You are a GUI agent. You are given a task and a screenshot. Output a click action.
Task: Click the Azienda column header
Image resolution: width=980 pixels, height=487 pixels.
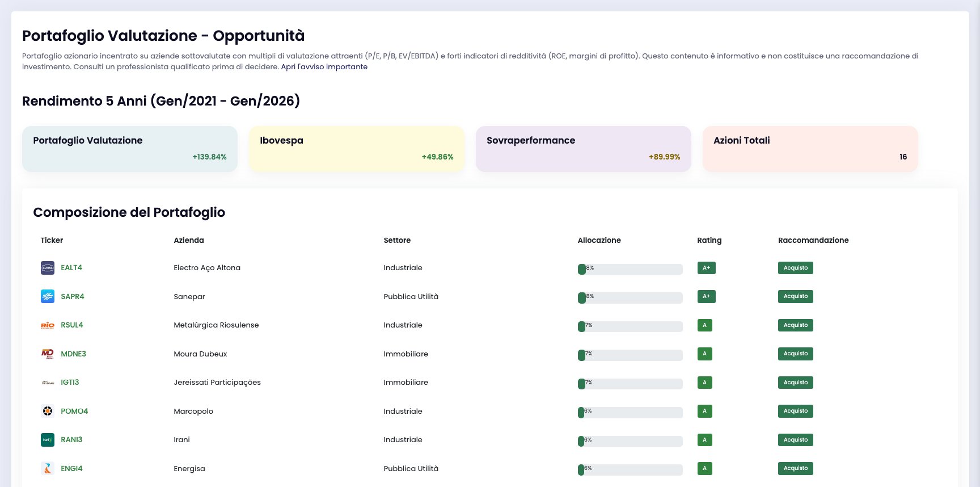[x=189, y=240]
